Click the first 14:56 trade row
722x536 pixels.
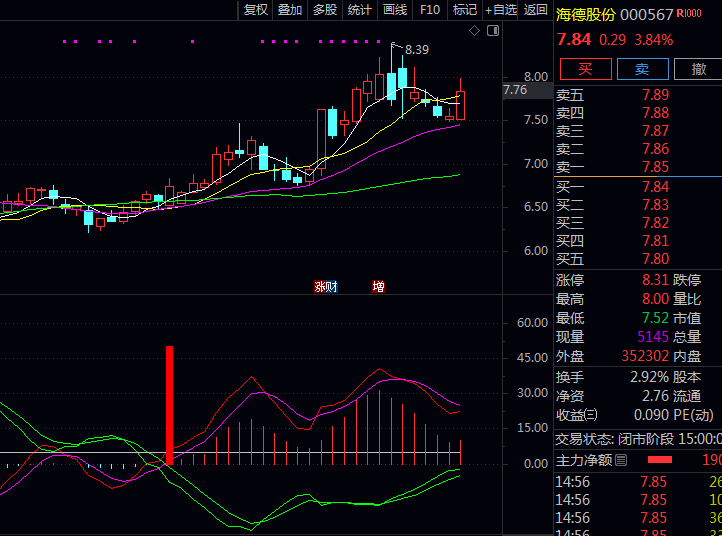tap(638, 482)
